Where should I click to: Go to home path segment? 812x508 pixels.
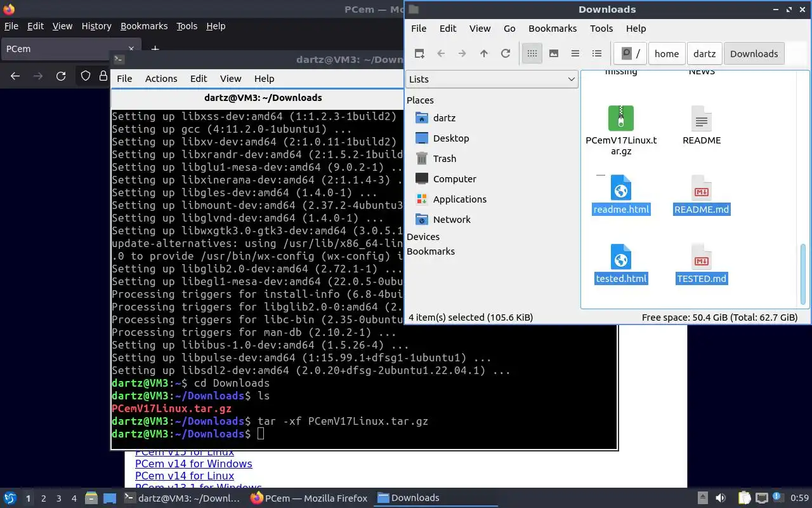667,53
